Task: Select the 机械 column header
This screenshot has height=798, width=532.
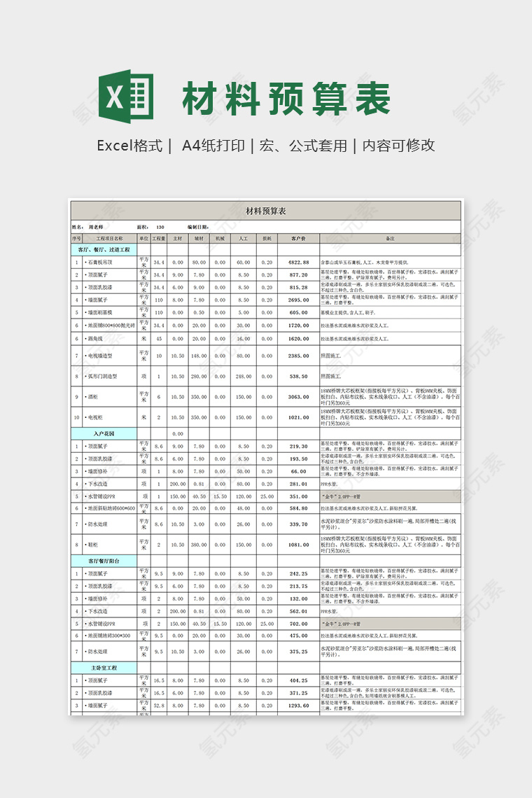Action: tap(220, 238)
